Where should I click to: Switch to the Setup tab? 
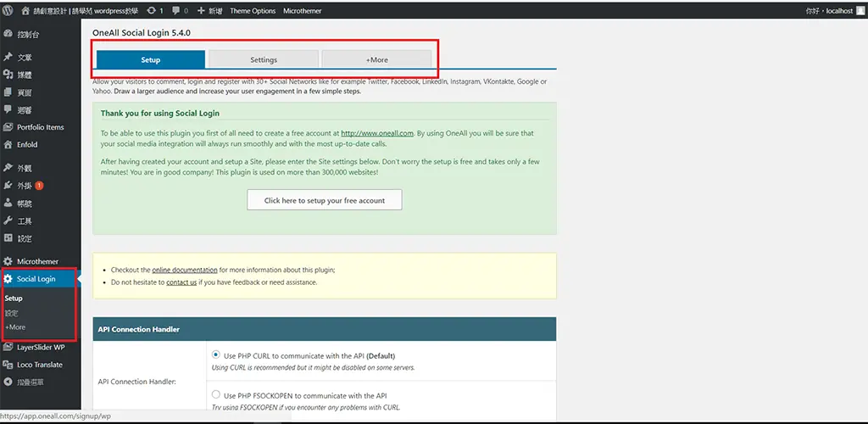[x=151, y=59]
